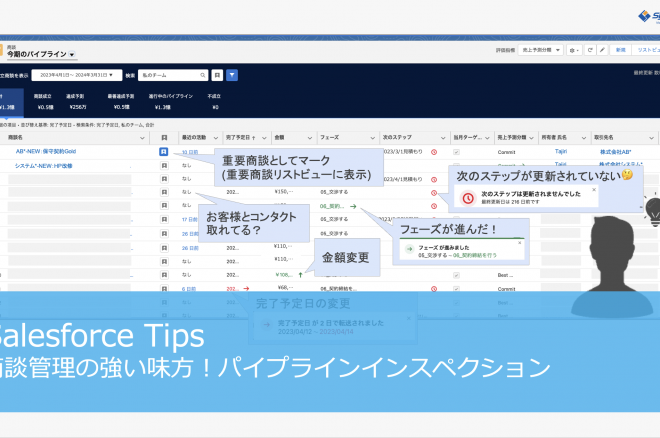
Task: Select the 達成予測 metric tab
Action: pos(76,101)
